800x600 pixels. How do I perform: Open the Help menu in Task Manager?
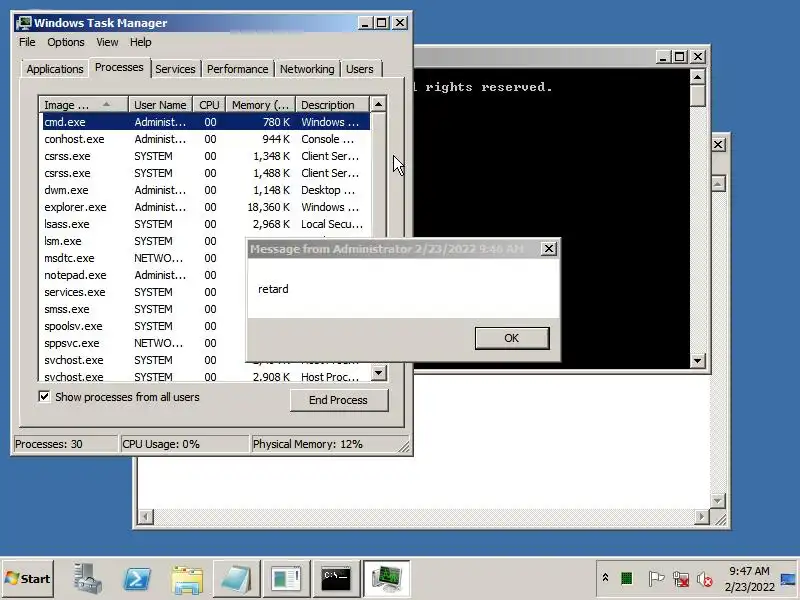click(x=140, y=42)
